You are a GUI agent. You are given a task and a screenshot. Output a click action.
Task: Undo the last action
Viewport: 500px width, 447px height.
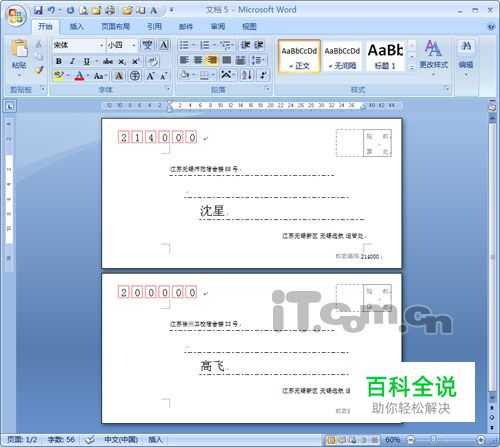click(51, 10)
